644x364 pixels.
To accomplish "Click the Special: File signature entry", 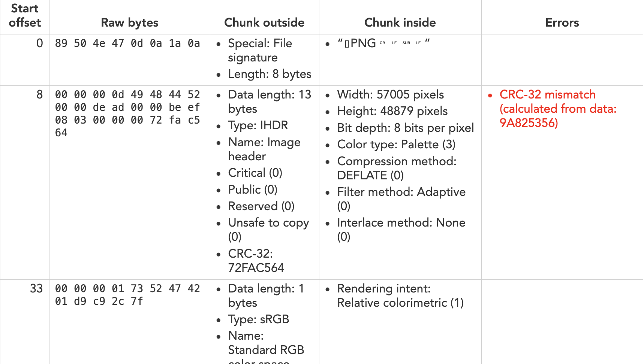I will 260,50.
